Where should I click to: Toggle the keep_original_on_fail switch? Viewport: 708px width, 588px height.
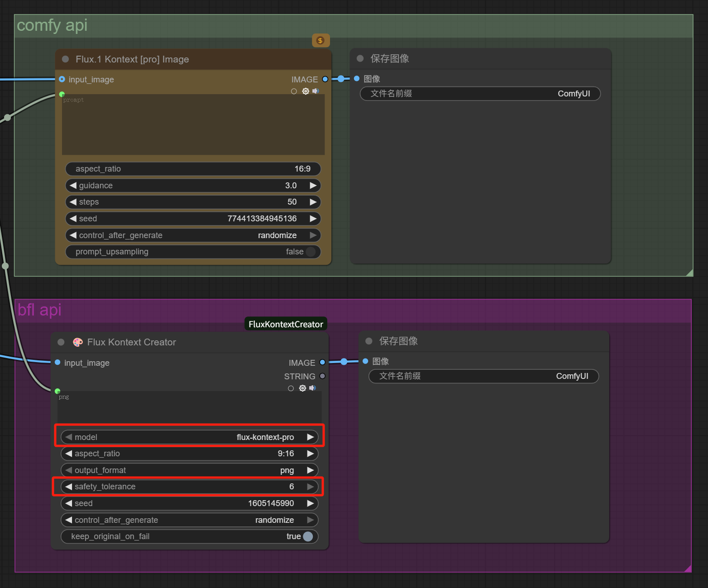(x=308, y=536)
